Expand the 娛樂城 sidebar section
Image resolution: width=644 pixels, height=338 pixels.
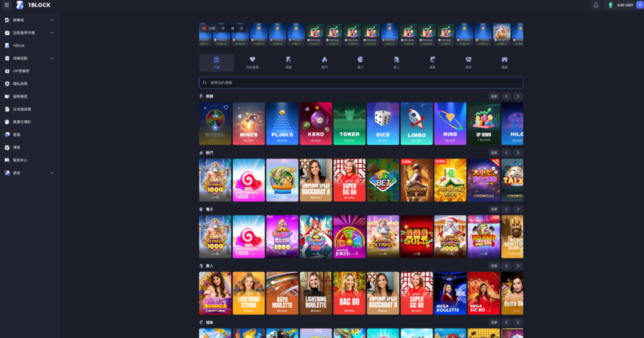tap(52, 20)
